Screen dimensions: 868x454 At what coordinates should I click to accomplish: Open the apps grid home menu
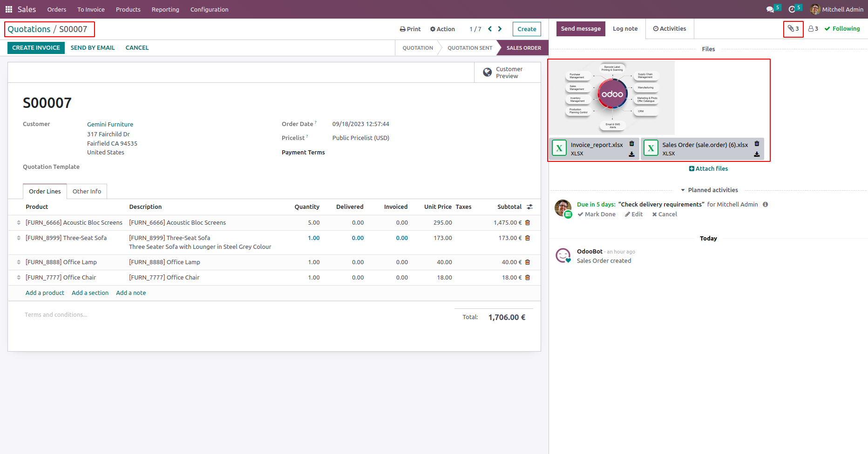click(8, 9)
